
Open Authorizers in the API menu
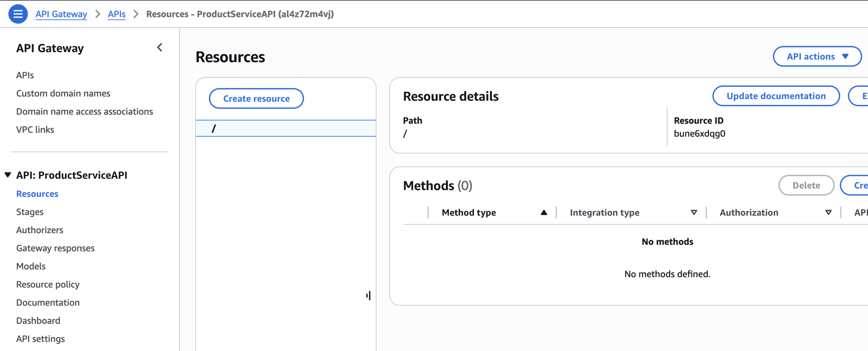(40, 230)
